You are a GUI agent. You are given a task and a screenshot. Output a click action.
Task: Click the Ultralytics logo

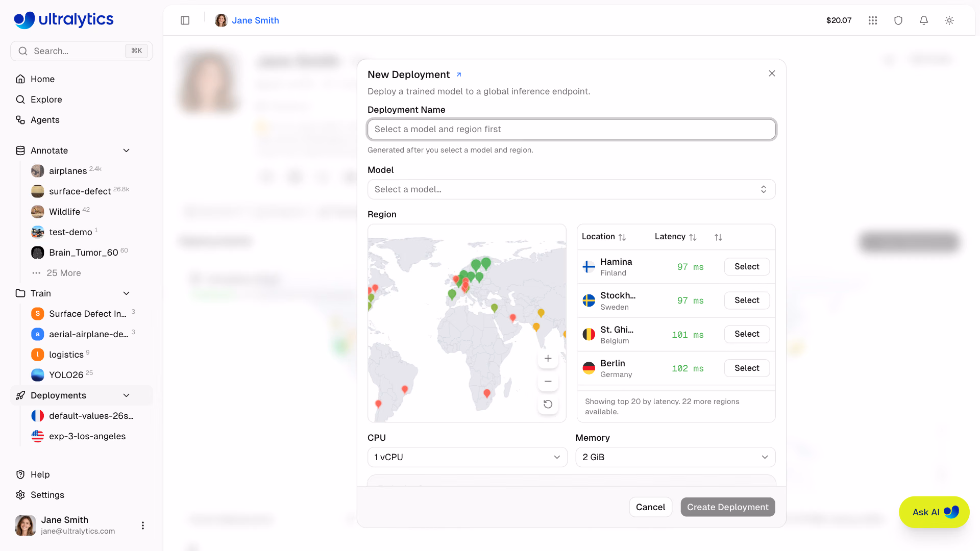click(x=64, y=19)
